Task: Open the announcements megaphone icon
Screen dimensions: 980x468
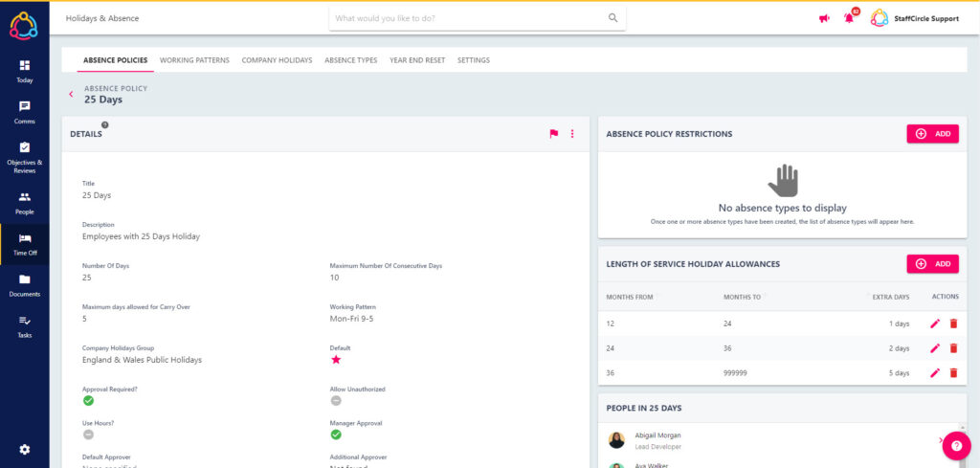Action: point(824,18)
